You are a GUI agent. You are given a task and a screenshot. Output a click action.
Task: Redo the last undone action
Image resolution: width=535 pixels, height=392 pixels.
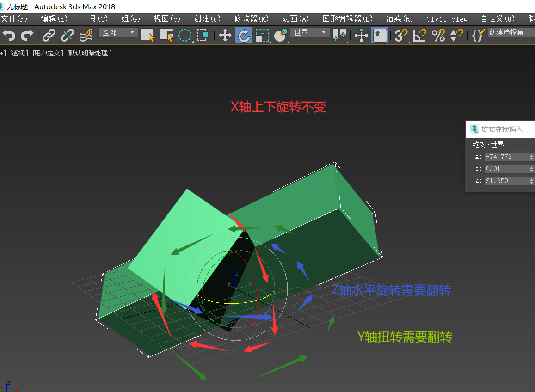tap(27, 35)
